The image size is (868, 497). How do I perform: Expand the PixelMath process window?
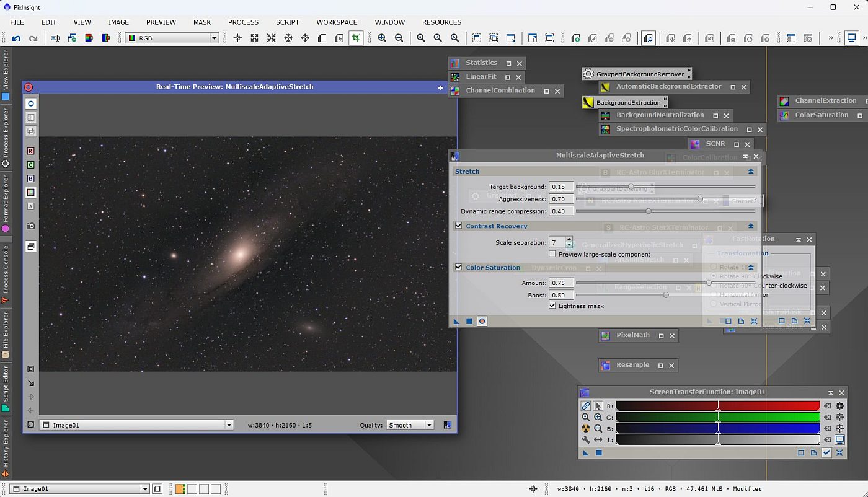(x=661, y=335)
